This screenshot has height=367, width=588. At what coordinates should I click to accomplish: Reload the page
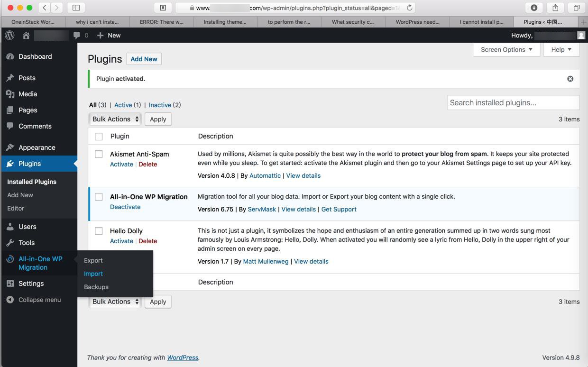410,8
